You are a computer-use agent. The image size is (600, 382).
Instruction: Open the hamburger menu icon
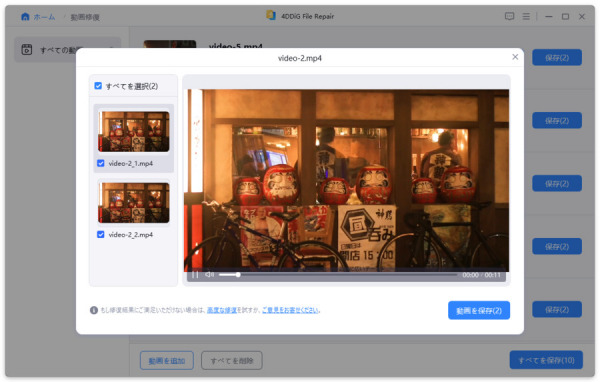coord(526,16)
